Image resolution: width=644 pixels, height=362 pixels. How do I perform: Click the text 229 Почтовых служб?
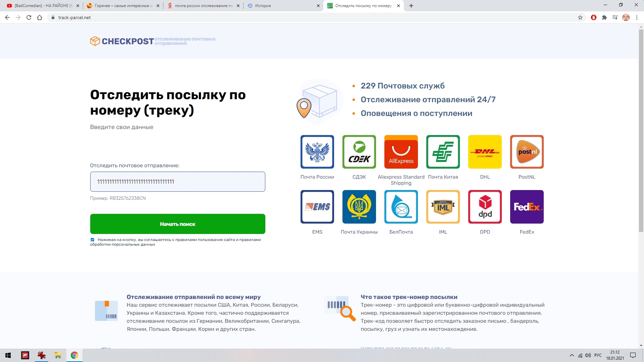coord(402,86)
